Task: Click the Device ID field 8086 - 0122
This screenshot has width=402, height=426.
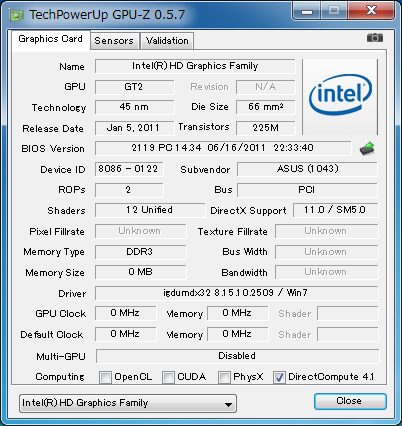Action: click(x=129, y=169)
